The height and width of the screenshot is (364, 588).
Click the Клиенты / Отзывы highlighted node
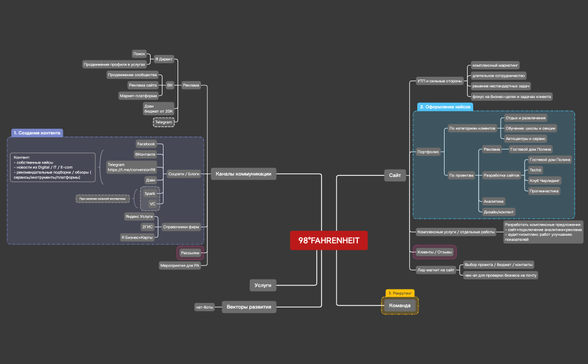point(435,253)
